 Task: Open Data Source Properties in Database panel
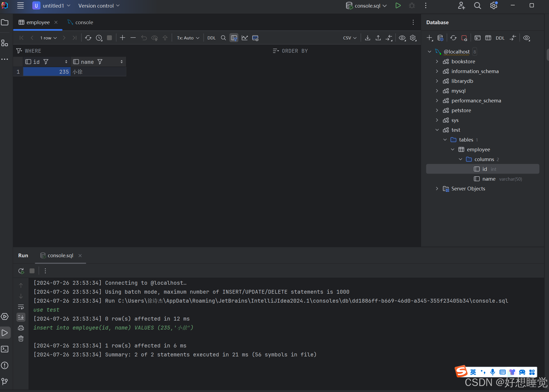tap(440, 38)
